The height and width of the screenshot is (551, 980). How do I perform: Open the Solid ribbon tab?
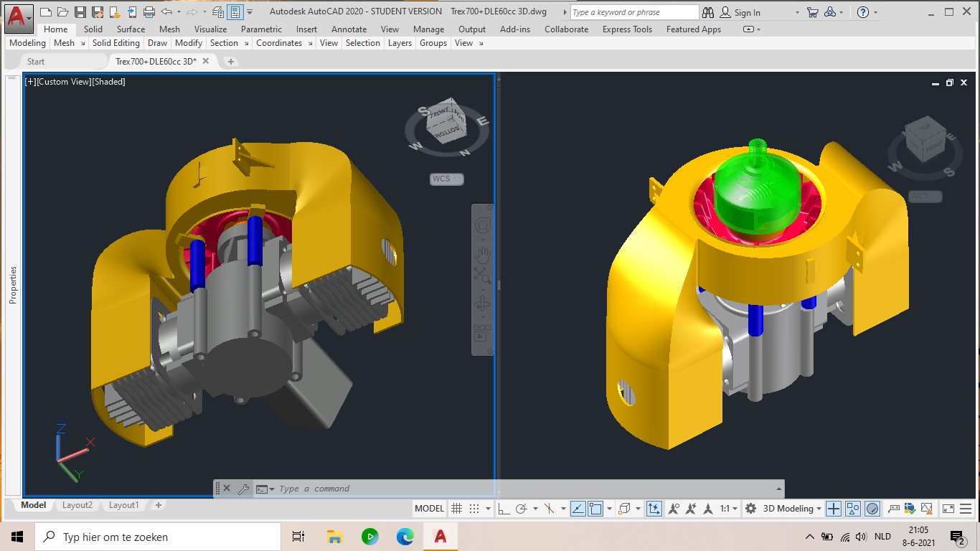tap(93, 29)
